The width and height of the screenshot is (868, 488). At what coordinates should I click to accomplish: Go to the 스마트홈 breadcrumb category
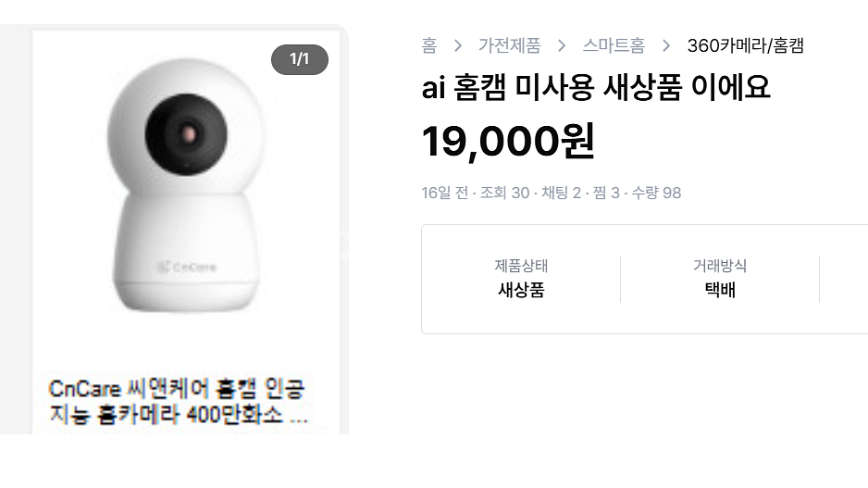(614, 45)
